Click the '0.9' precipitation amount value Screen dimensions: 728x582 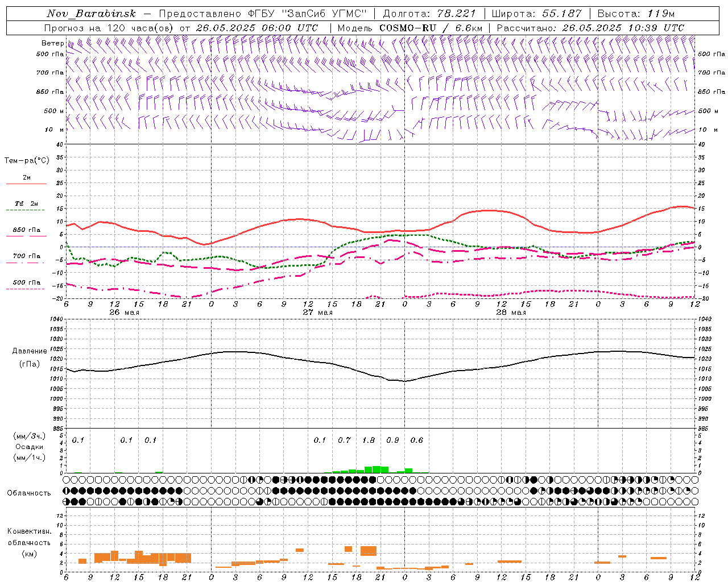click(392, 440)
